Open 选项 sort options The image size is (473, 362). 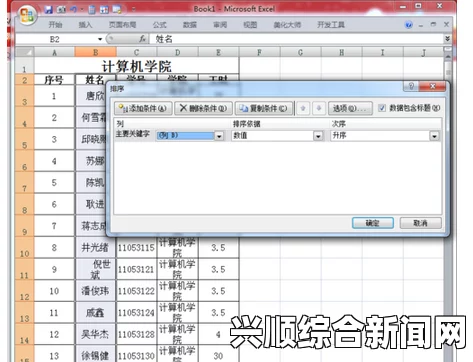tap(350, 108)
